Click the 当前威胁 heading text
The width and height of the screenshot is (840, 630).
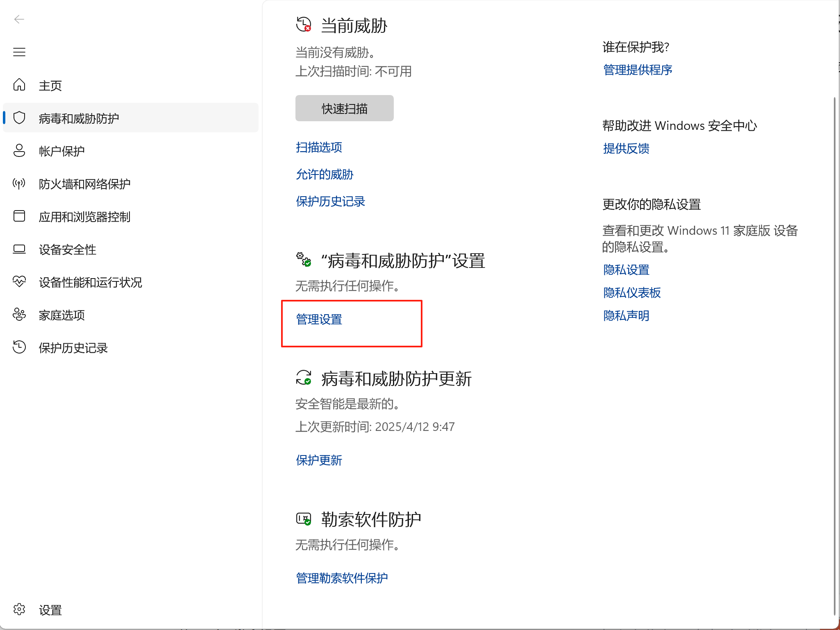click(354, 25)
